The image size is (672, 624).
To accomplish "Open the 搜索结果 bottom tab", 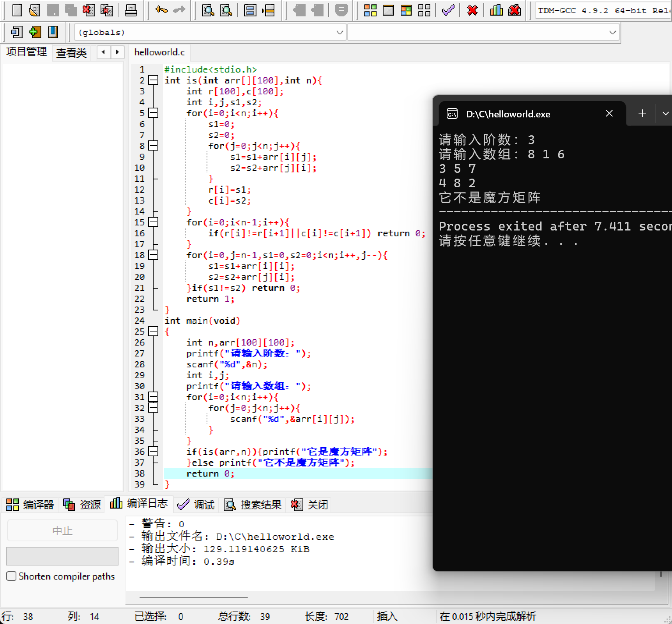I will (x=253, y=505).
